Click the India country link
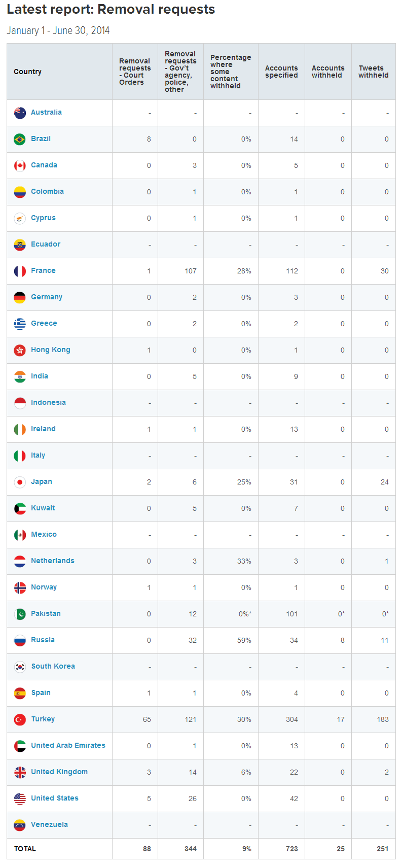This screenshot has width=403, height=868. [x=40, y=376]
